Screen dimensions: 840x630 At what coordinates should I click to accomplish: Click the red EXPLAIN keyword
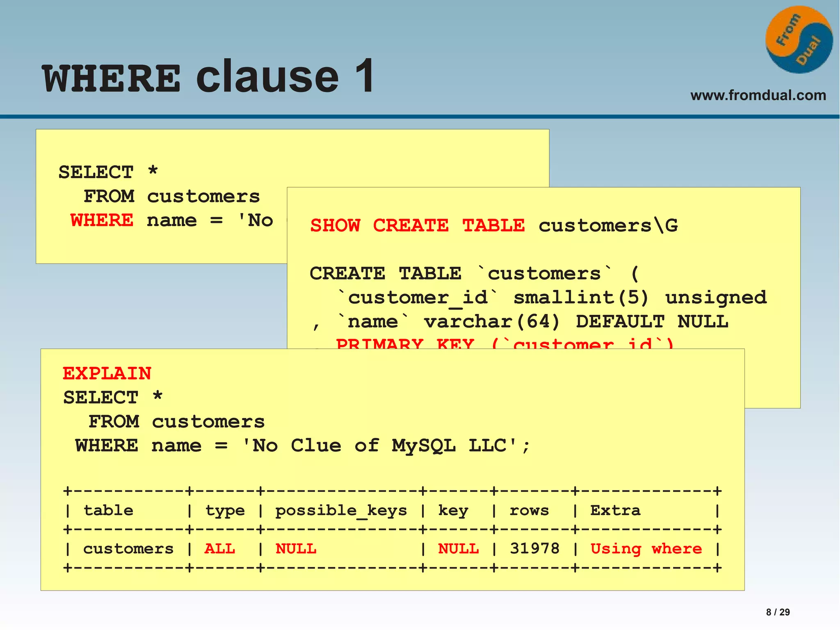coord(107,373)
